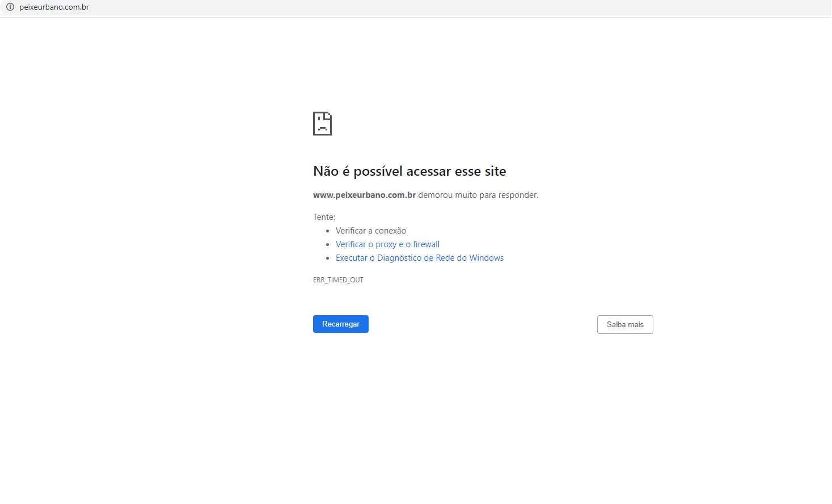
Task: Click the word proxy in the suggestion link
Action: click(x=386, y=244)
